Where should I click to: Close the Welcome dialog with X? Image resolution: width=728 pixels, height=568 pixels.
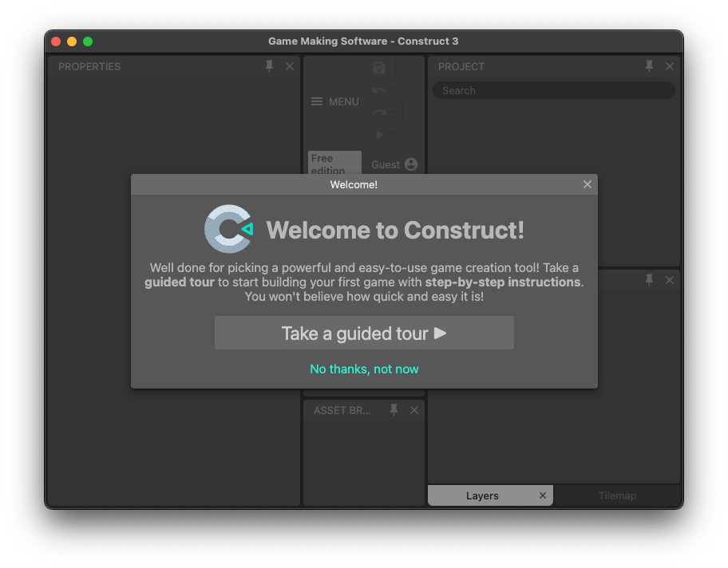tap(588, 184)
